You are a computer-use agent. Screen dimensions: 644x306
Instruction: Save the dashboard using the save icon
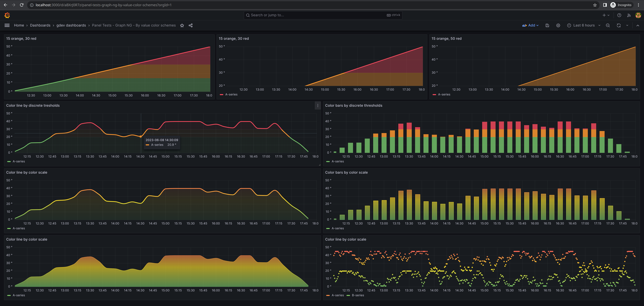[x=547, y=25]
